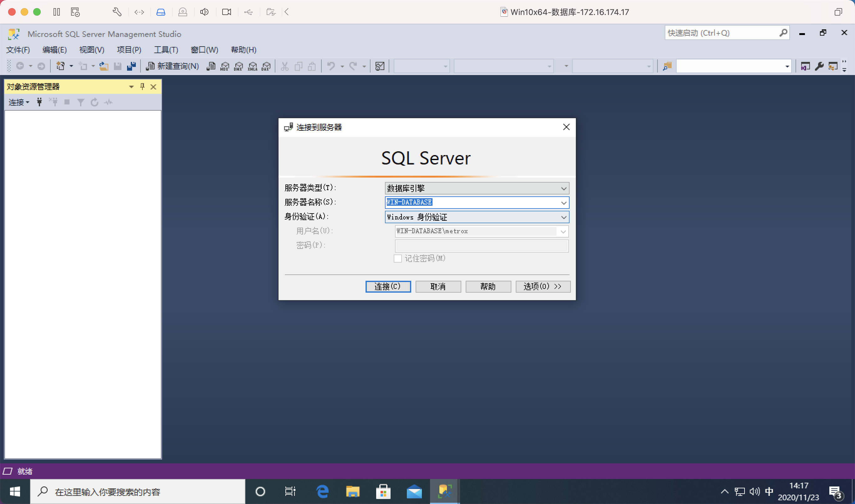Screen dimensions: 855x504
Task: Launch Microsoft Edge from taskbar
Action: (x=322, y=491)
